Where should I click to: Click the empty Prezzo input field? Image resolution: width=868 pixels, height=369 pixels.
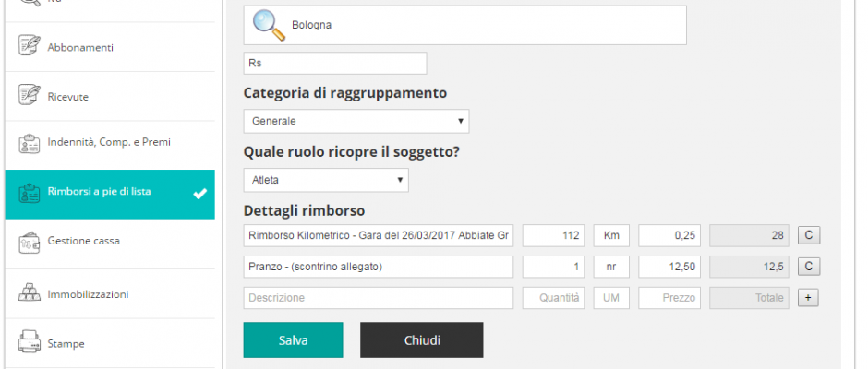click(669, 298)
